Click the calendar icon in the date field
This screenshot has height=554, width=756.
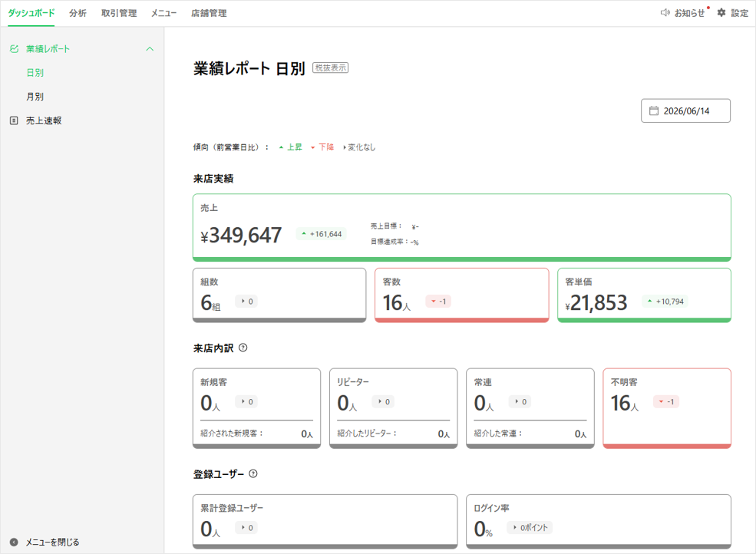tap(654, 111)
